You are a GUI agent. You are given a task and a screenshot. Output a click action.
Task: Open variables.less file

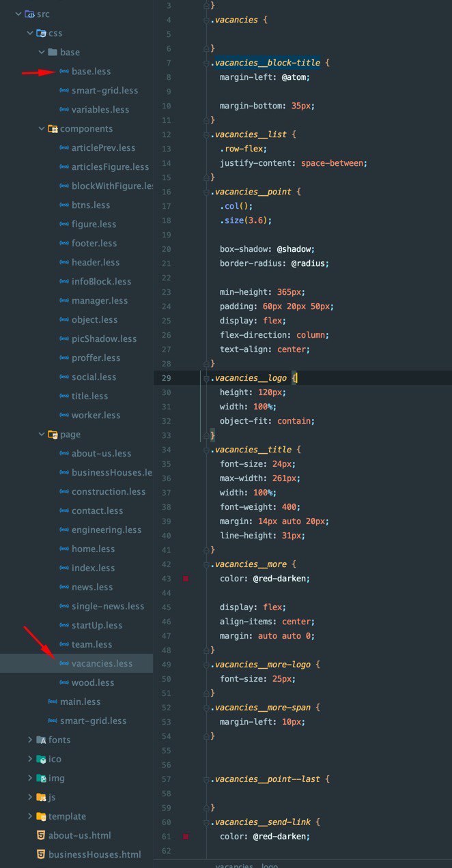[x=100, y=109]
